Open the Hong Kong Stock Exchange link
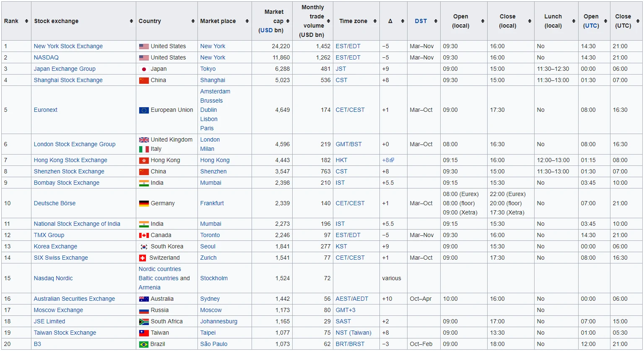 [x=70, y=160]
